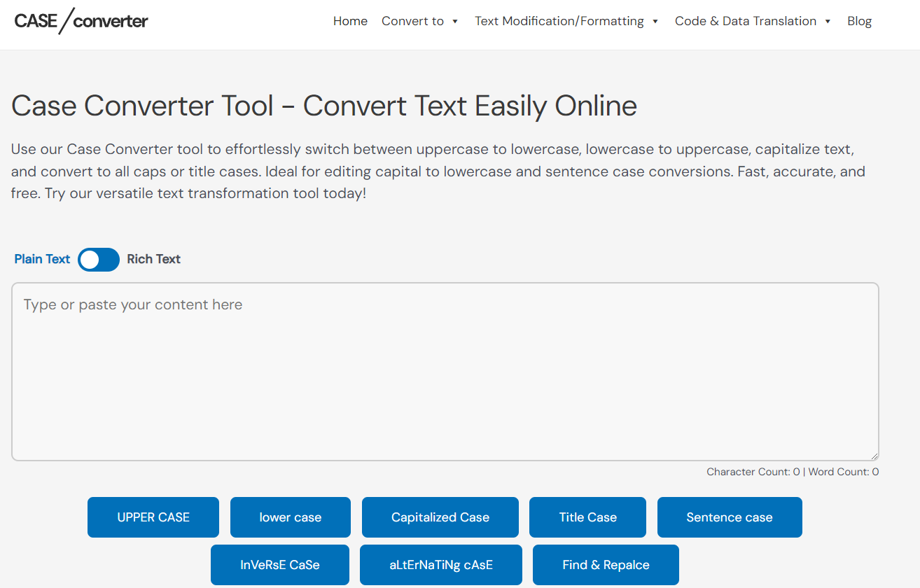Apply Sentence case conversion
The width and height of the screenshot is (920, 588).
[729, 517]
